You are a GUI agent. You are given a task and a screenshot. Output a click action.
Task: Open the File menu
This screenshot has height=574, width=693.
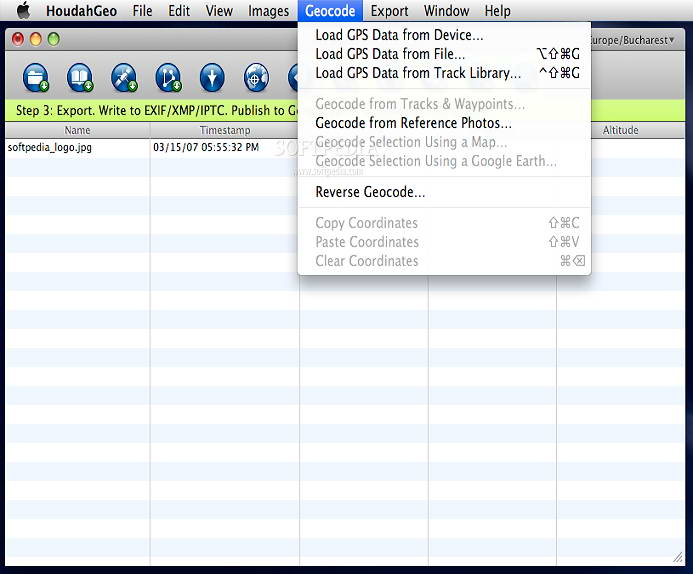(142, 11)
